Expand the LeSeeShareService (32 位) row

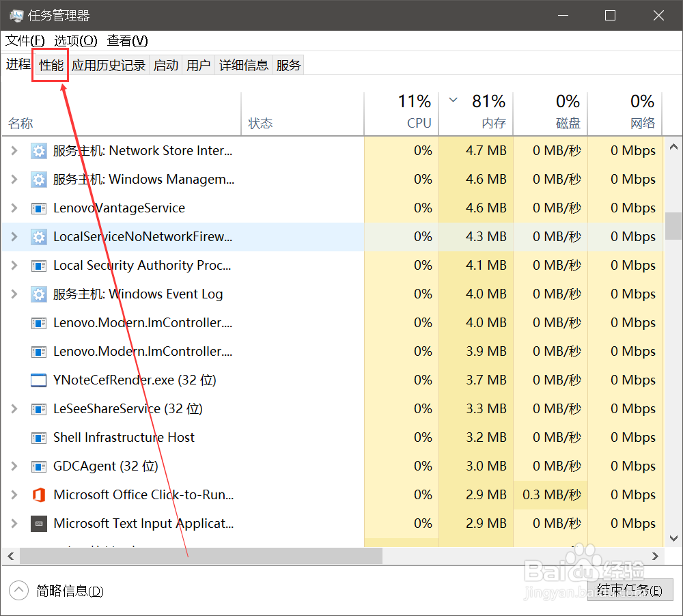tap(14, 409)
